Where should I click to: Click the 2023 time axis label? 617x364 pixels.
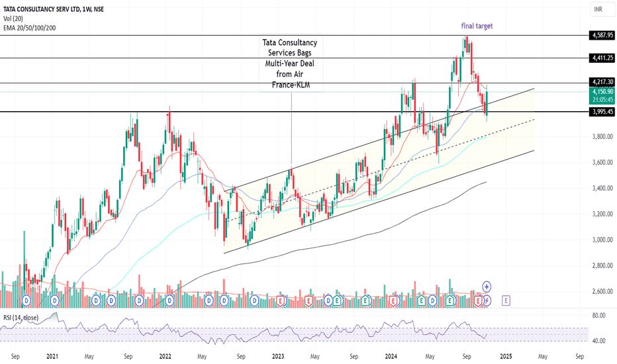tap(278, 357)
